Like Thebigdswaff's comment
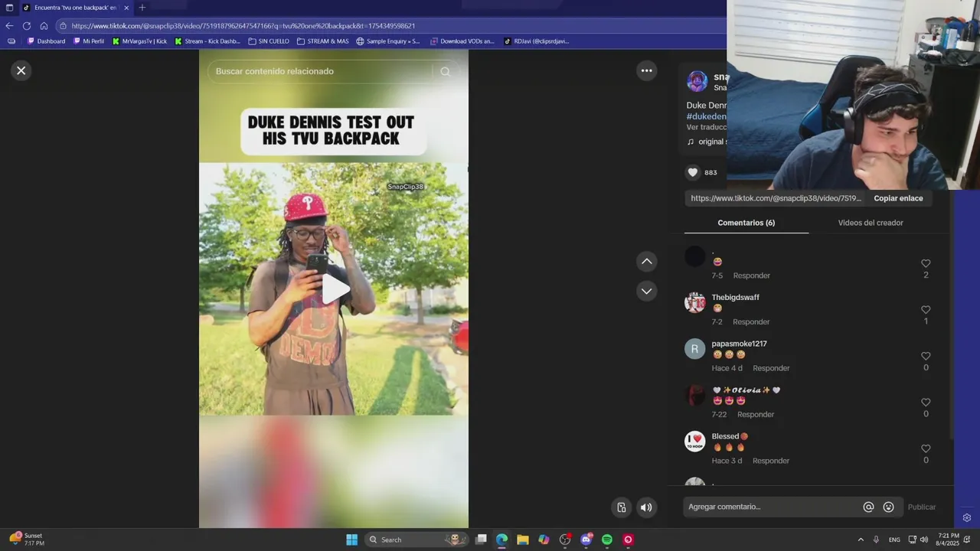 coord(926,310)
